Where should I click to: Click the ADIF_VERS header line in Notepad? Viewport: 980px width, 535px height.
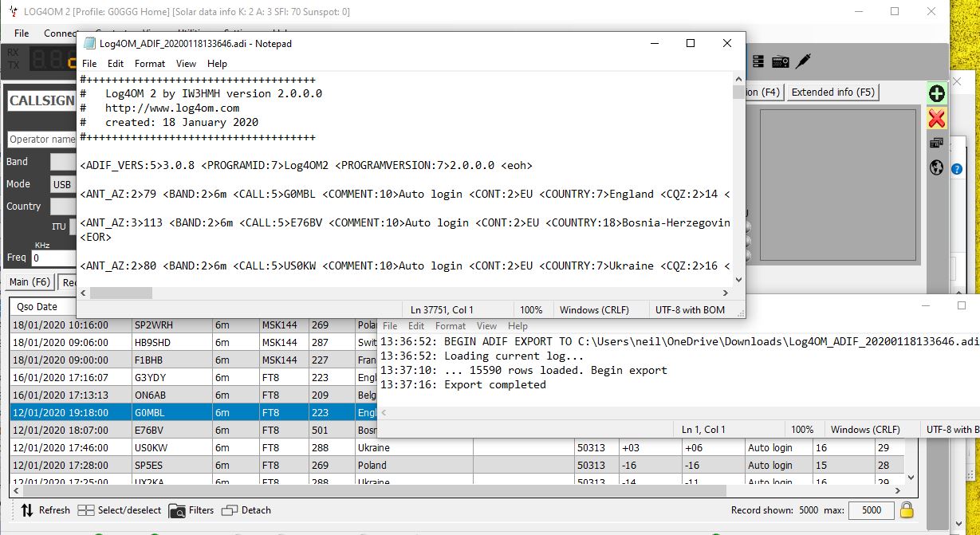point(306,166)
